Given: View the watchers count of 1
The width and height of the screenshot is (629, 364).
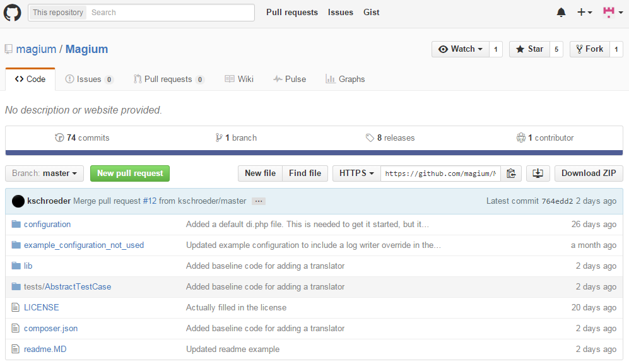Looking at the screenshot, I should 496,49.
